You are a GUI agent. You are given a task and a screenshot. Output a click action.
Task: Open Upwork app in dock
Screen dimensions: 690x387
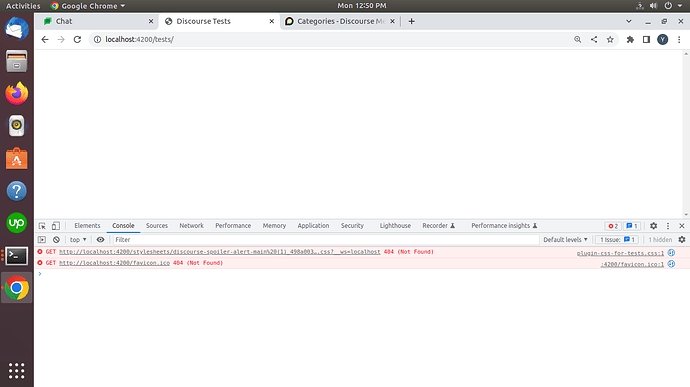[x=17, y=223]
